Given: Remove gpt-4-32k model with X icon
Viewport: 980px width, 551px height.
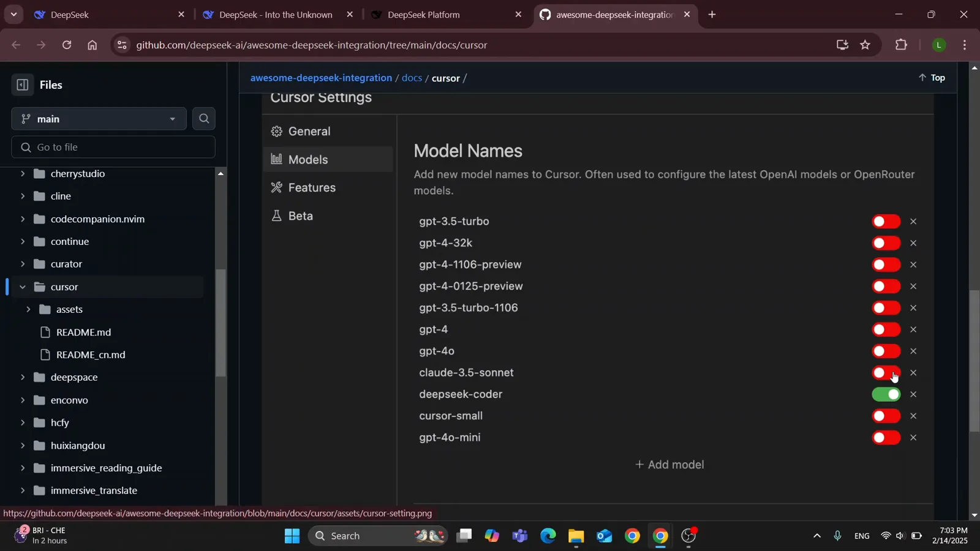Looking at the screenshot, I should 913,243.
